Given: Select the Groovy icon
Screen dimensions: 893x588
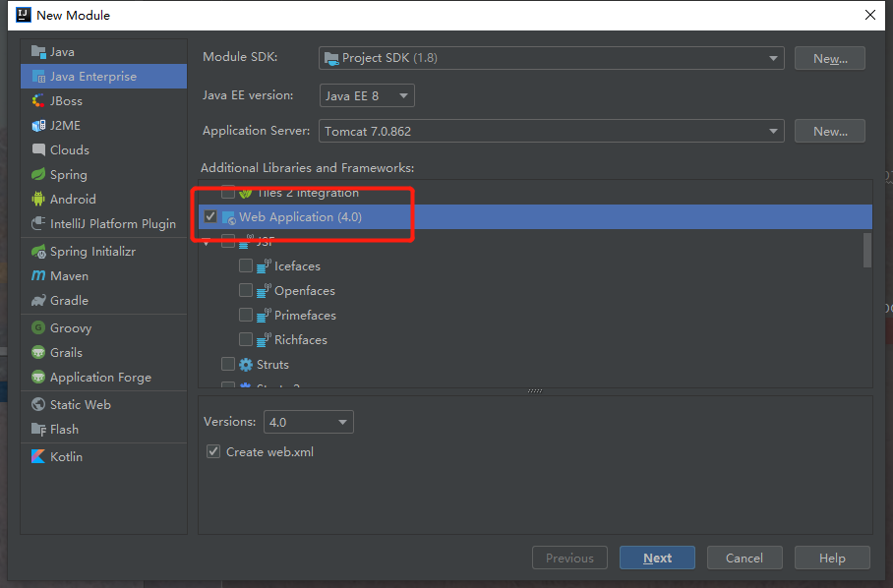Looking at the screenshot, I should (x=38, y=327).
